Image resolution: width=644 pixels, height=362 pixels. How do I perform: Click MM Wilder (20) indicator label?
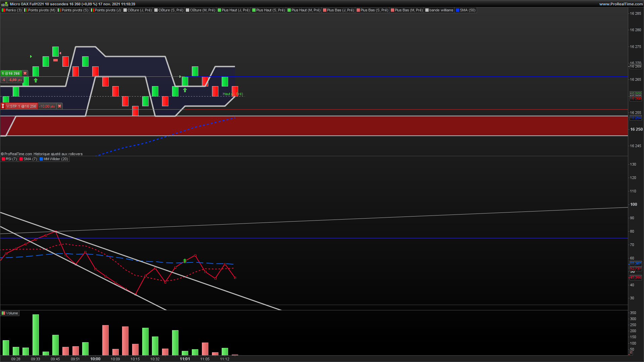click(x=54, y=159)
